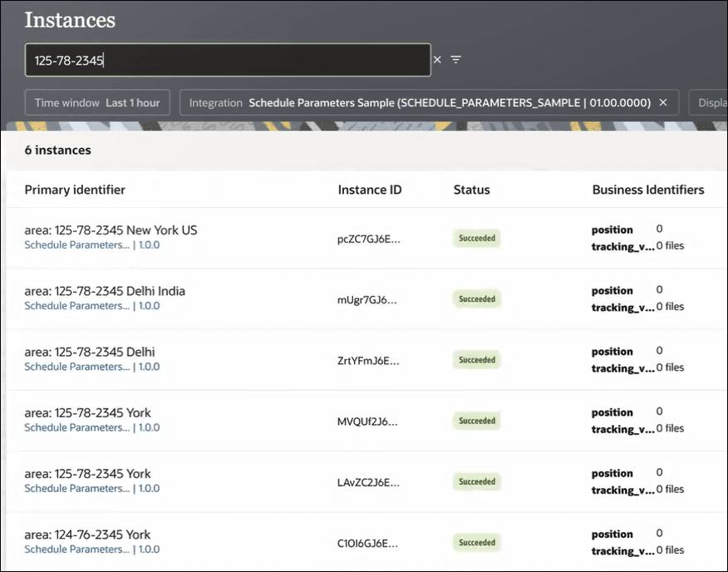This screenshot has height=572, width=728.
Task: Click Succeeded badge for ZrtYFmJ6E instance
Action: pos(477,360)
